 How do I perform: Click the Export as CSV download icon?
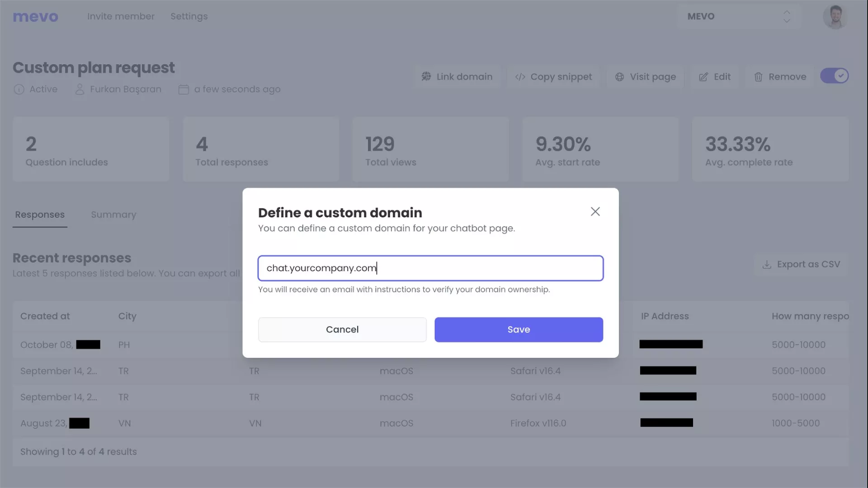767,265
